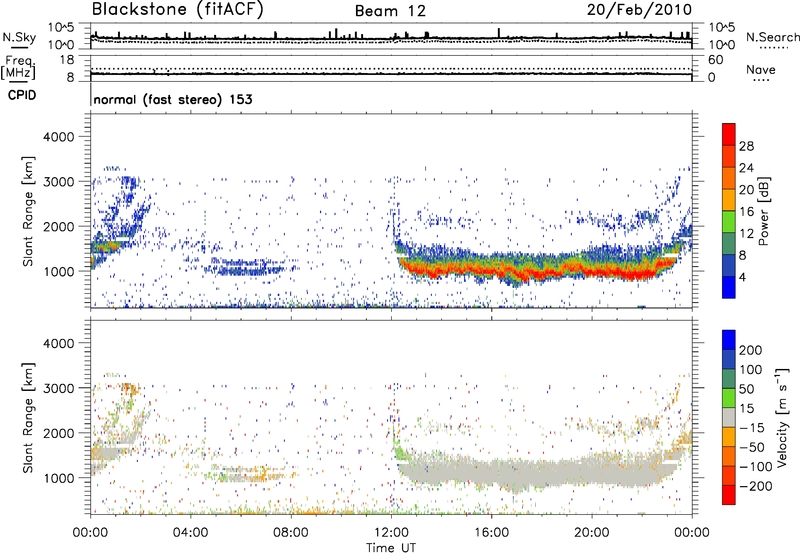Click the '04:00' time tick label
The width and height of the screenshot is (800, 554).
pos(190,533)
